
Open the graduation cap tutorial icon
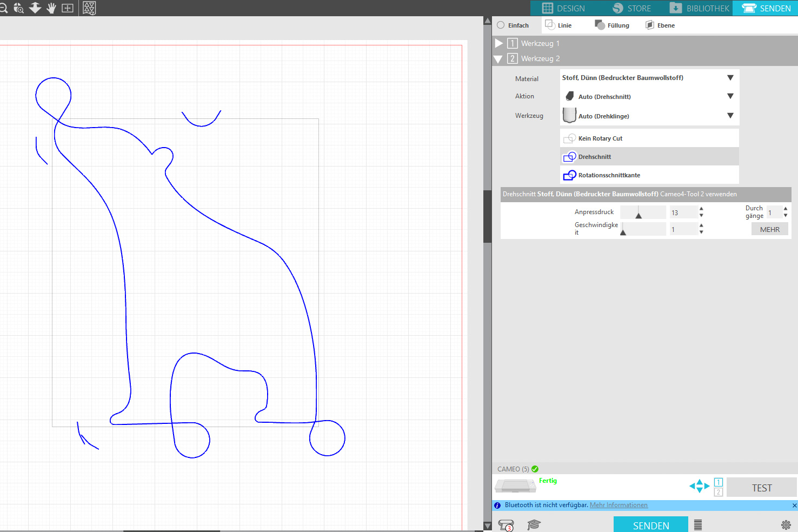click(x=534, y=524)
